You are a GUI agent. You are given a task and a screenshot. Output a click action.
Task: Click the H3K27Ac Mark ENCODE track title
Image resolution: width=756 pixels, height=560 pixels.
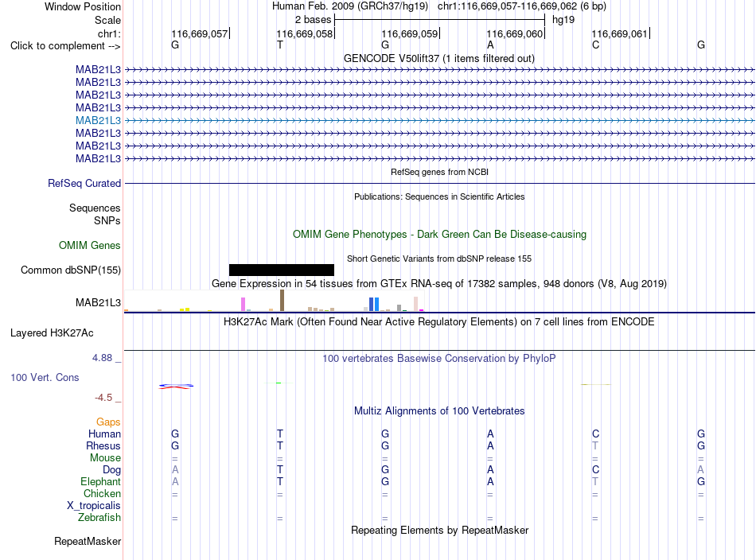(x=439, y=321)
